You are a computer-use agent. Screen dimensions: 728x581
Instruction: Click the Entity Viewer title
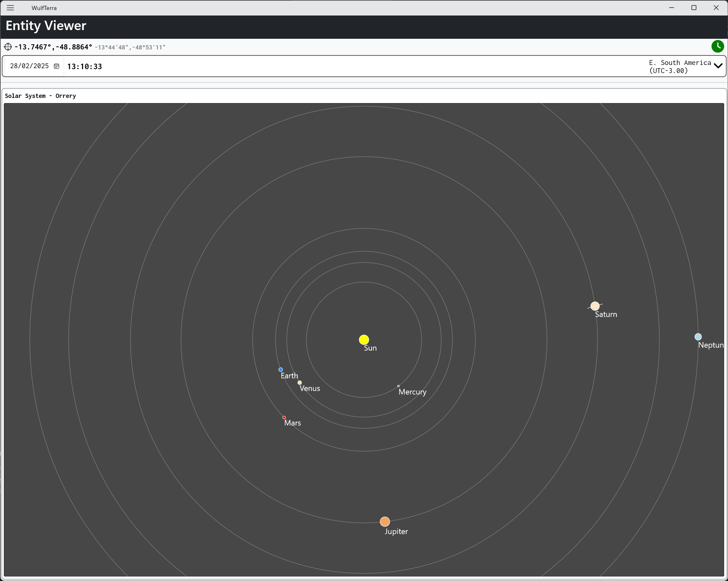click(x=46, y=26)
